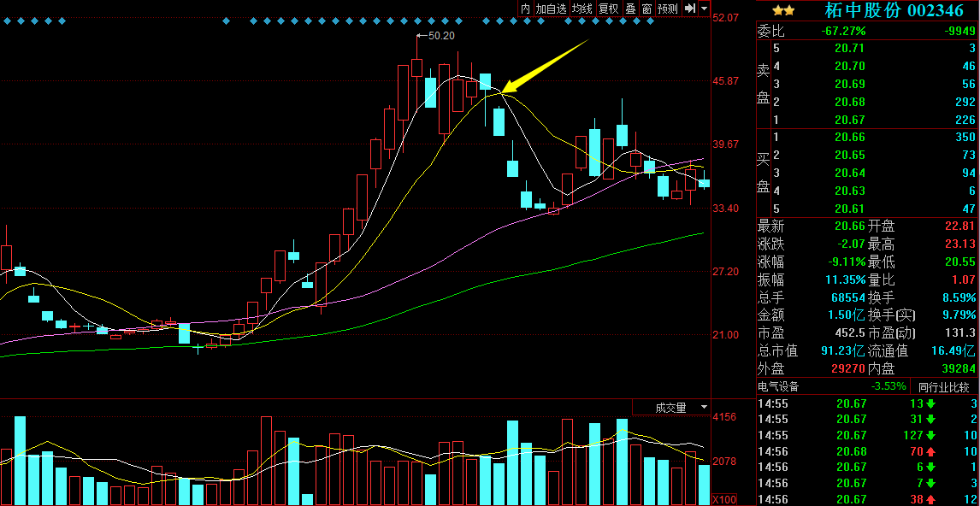Click the jump-to-end arrow icon
Screen dimensions: 980x506
[x=689, y=9]
